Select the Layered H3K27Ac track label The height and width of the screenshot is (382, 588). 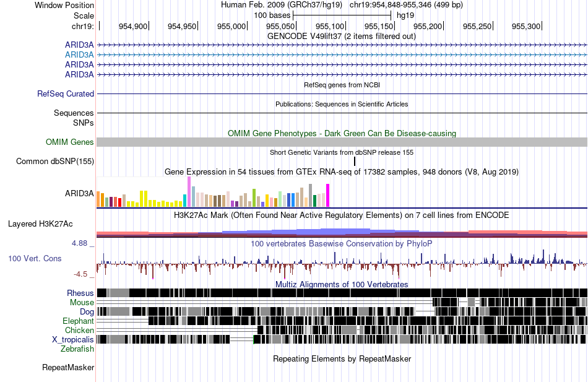pyautogui.click(x=40, y=224)
